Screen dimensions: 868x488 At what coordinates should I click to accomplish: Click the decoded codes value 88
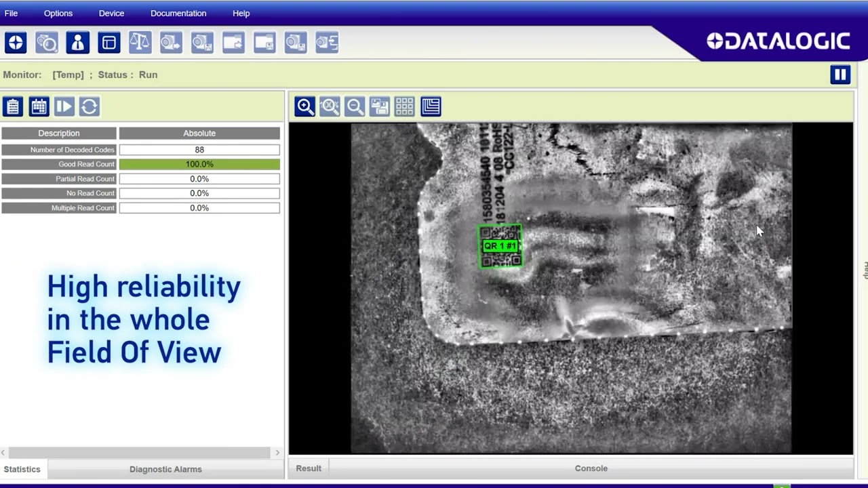click(x=199, y=150)
